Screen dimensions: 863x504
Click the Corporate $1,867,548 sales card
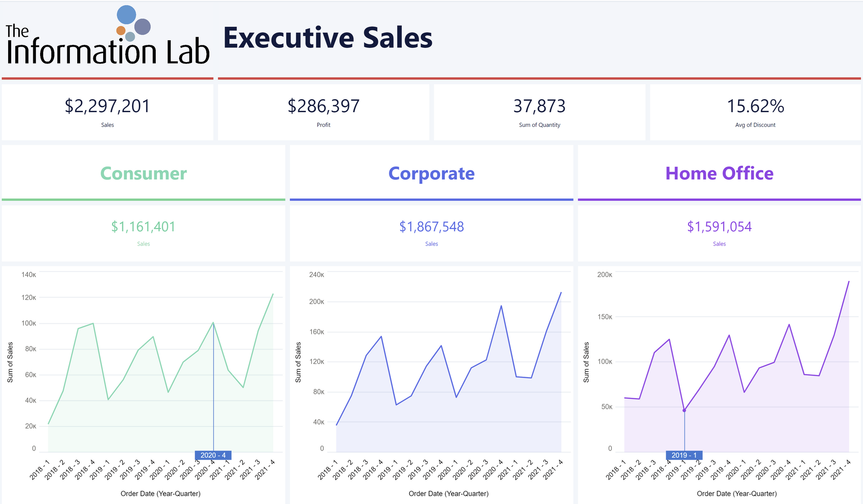[x=431, y=233]
